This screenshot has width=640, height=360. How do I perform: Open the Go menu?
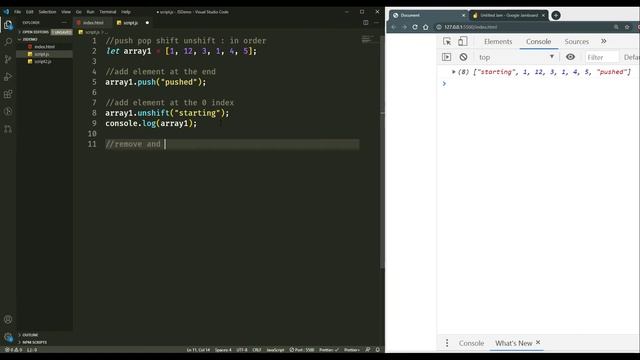pos(79,12)
